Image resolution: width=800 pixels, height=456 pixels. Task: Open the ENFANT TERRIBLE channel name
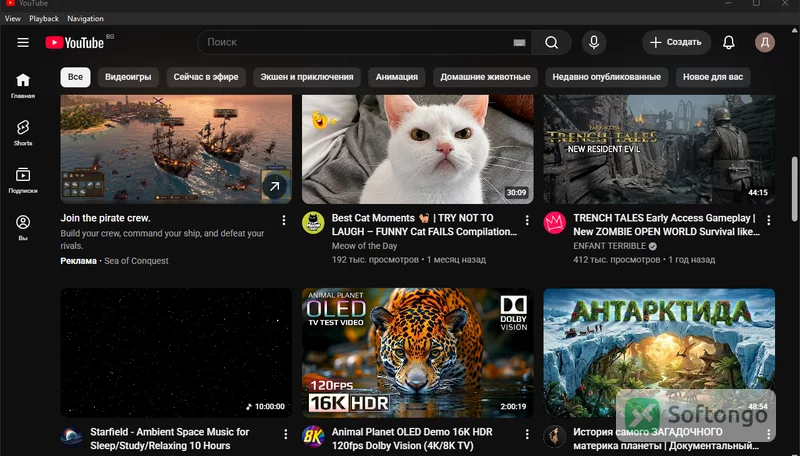[610, 246]
